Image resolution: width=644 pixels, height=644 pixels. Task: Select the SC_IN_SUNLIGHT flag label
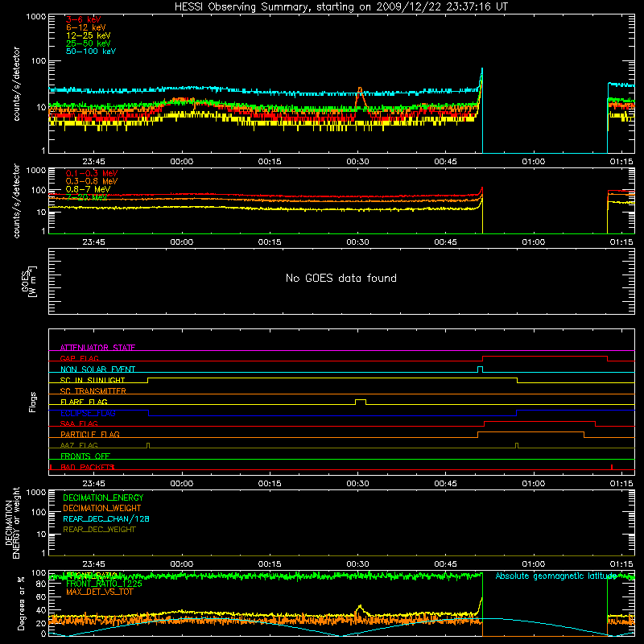[x=93, y=380]
